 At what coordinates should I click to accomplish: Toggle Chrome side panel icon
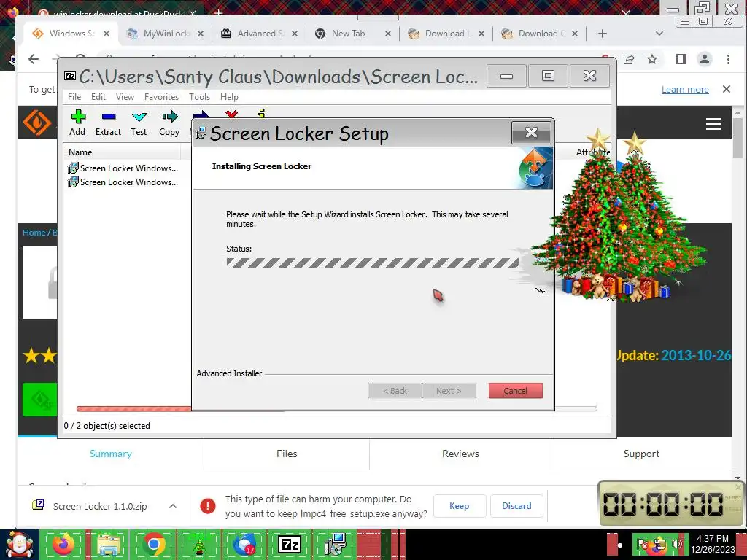(681, 59)
